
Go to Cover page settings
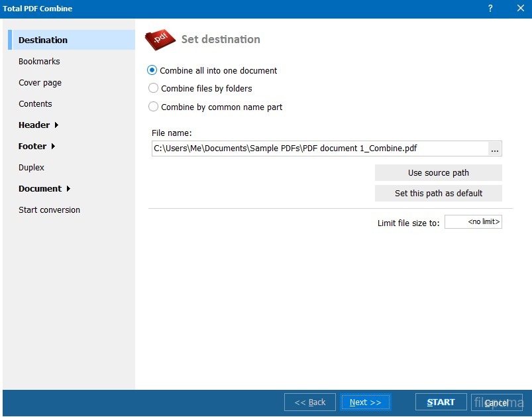pos(40,83)
